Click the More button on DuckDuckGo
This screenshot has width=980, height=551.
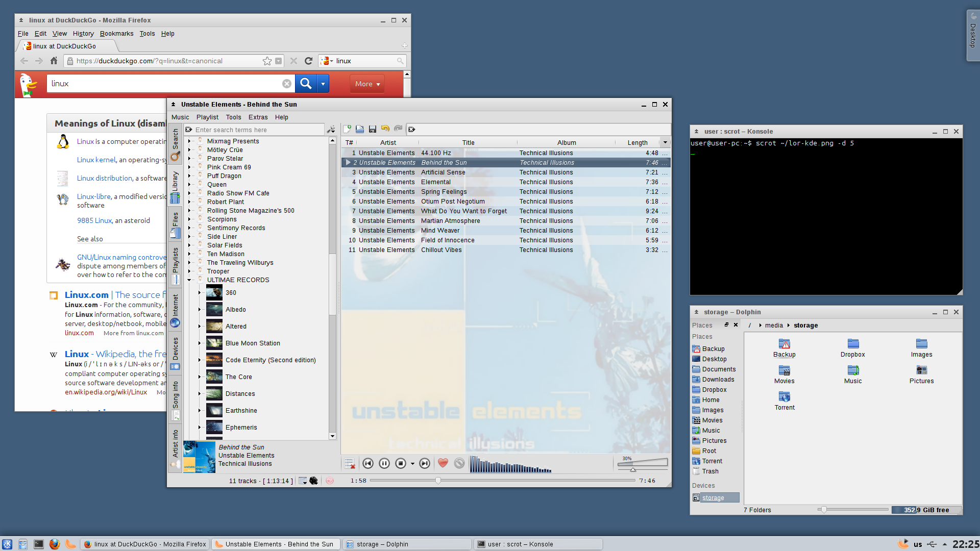(367, 84)
